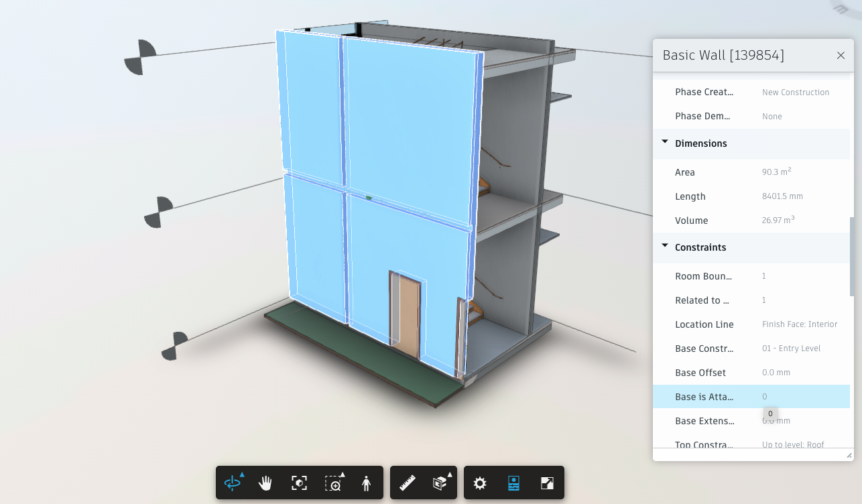The width and height of the screenshot is (862, 504).
Task: Open viewer Settings gear
Action: (x=480, y=483)
